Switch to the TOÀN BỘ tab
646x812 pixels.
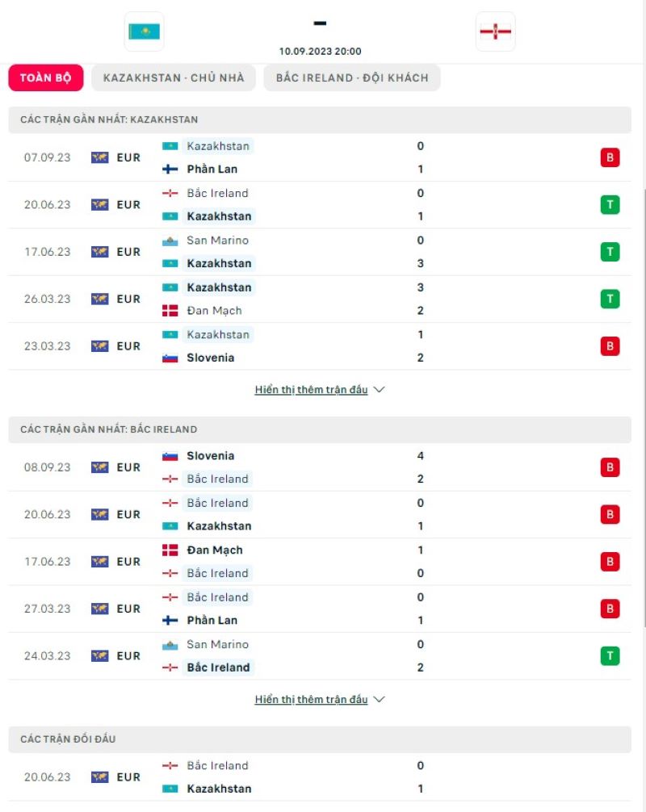click(45, 77)
